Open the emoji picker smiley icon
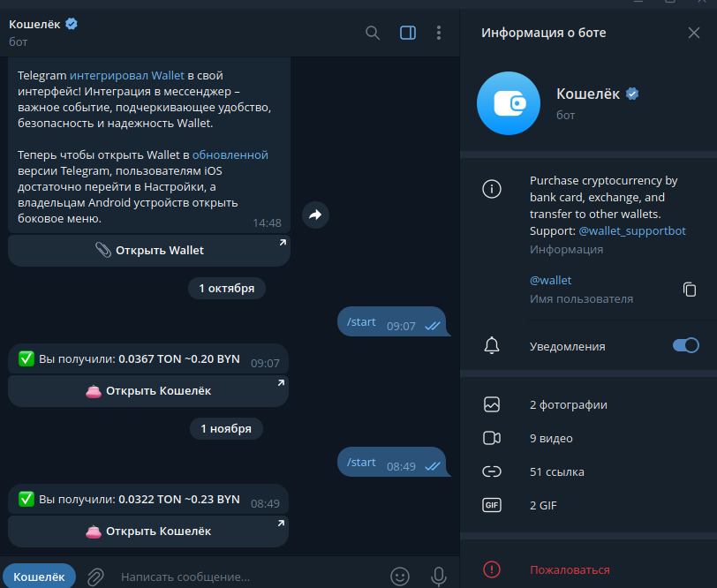The height and width of the screenshot is (588, 717). [400, 577]
